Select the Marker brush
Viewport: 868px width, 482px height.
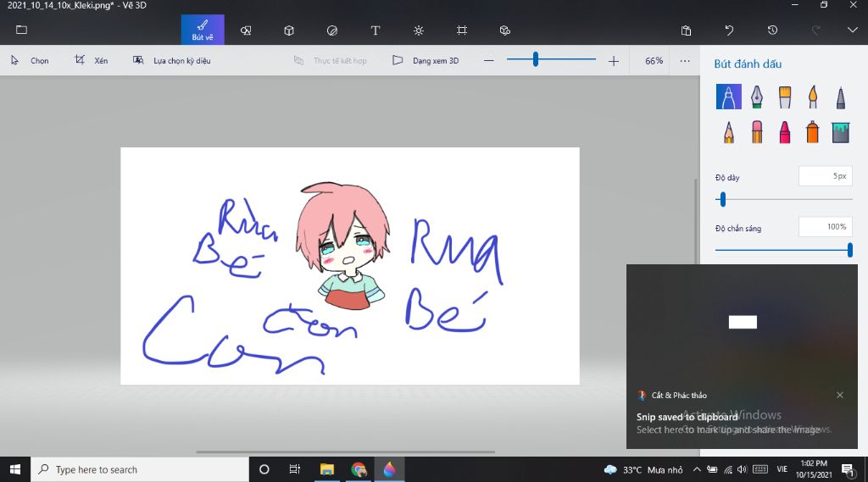[728, 97]
